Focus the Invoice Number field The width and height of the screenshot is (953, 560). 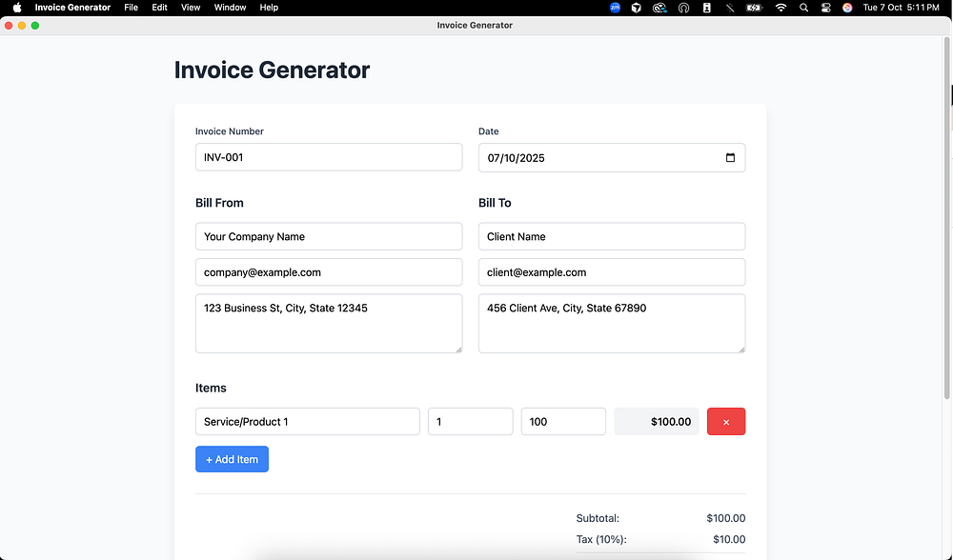pos(329,157)
